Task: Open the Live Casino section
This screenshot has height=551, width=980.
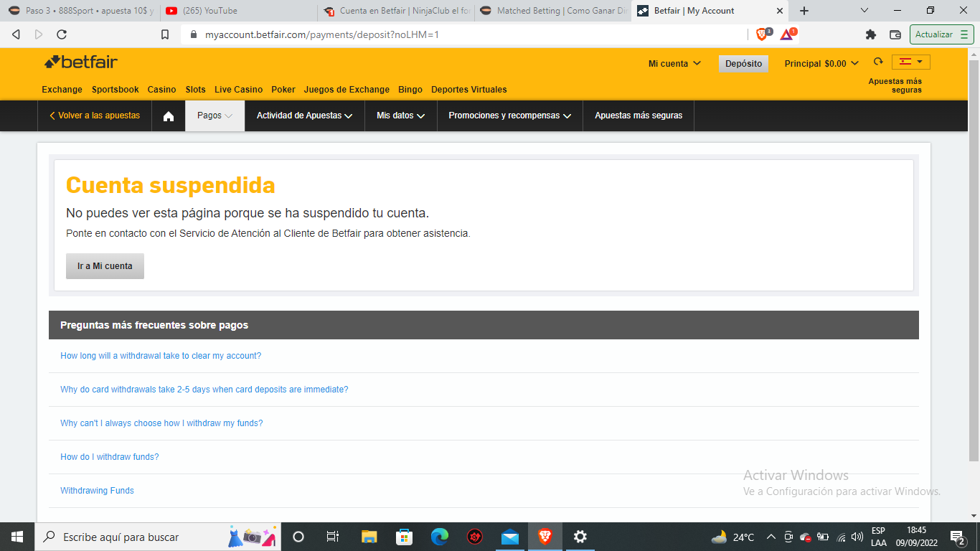Action: point(238,90)
